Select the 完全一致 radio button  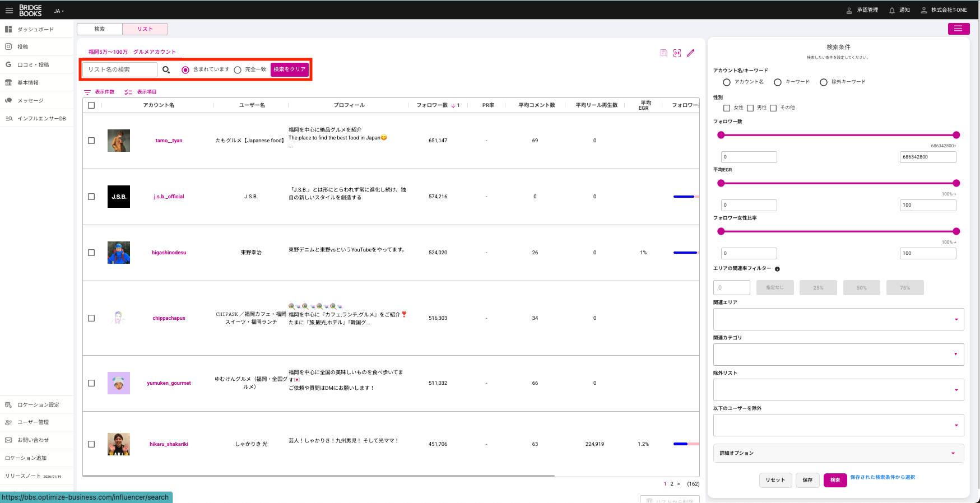[x=238, y=70]
